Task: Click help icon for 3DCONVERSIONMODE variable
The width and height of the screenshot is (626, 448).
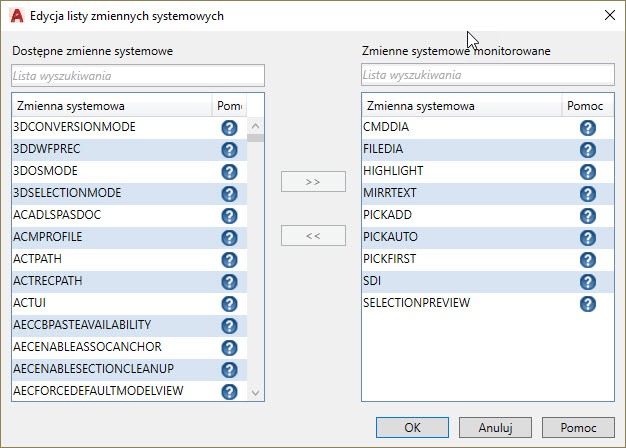Action: pos(229,128)
